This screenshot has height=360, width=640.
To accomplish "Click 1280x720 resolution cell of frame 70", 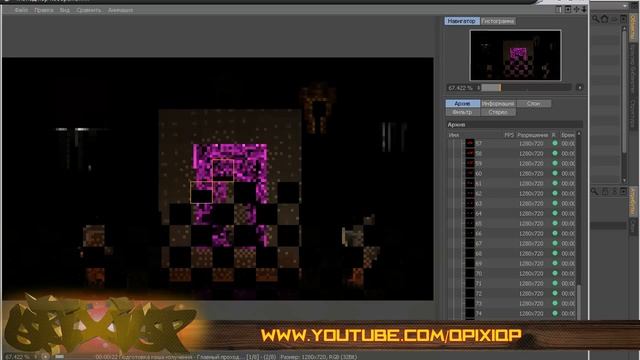I will tap(531, 273).
